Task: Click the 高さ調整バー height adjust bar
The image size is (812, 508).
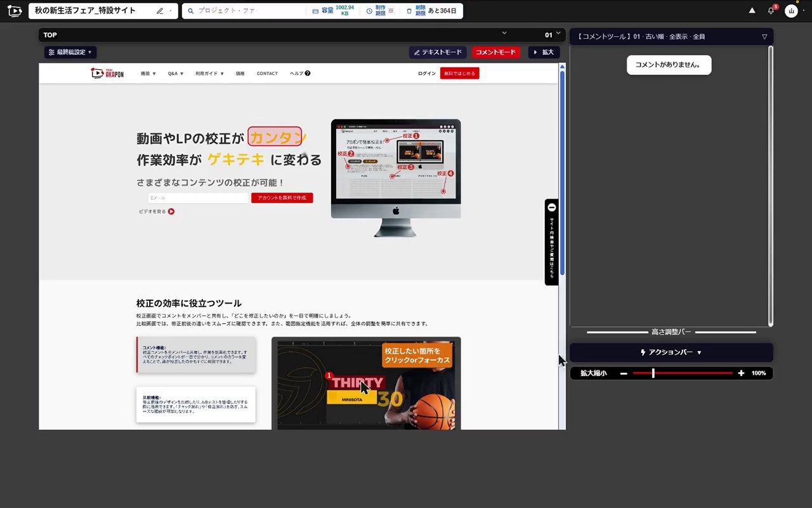Action: [x=671, y=332]
